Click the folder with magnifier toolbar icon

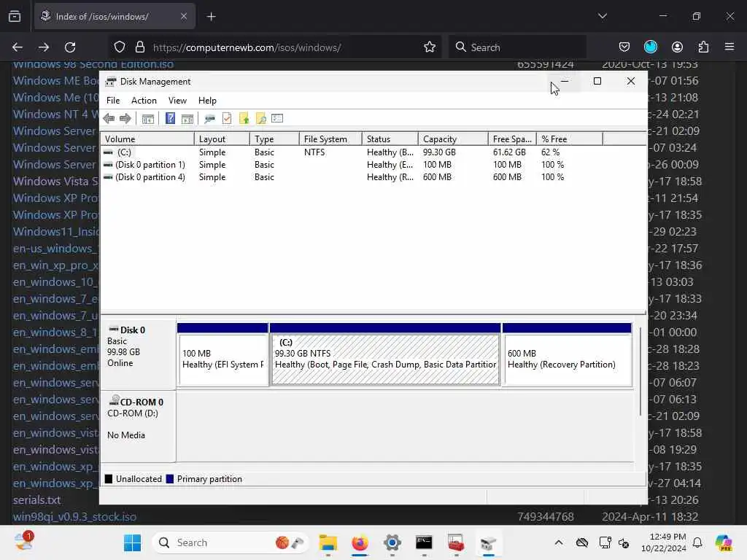(260, 119)
